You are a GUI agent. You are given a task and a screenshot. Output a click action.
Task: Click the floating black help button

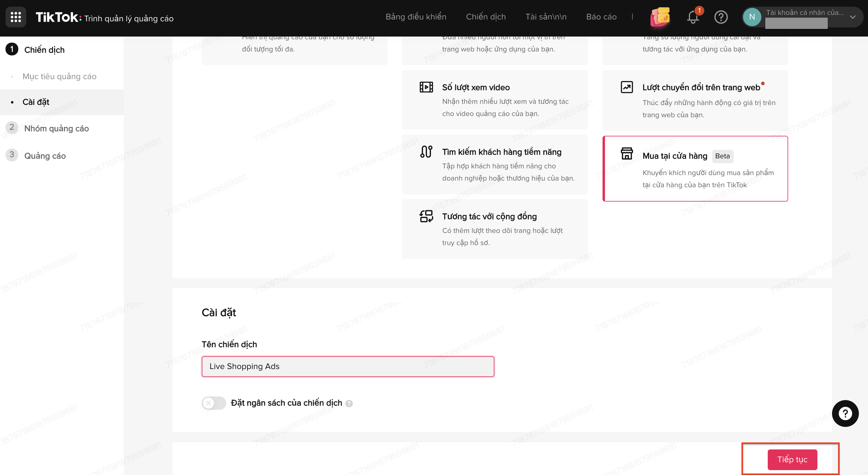(845, 413)
